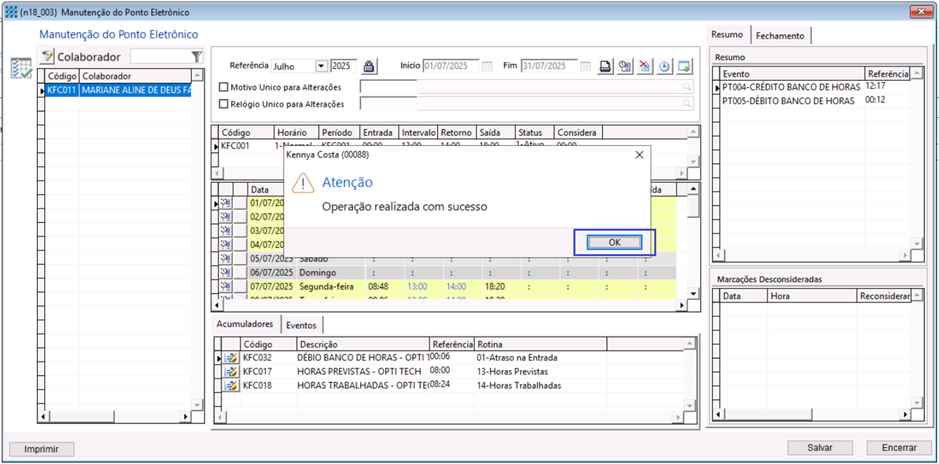Click the Colaborador filter funnel with pencil icon
Screen dimensions: 939x464
click(47, 57)
